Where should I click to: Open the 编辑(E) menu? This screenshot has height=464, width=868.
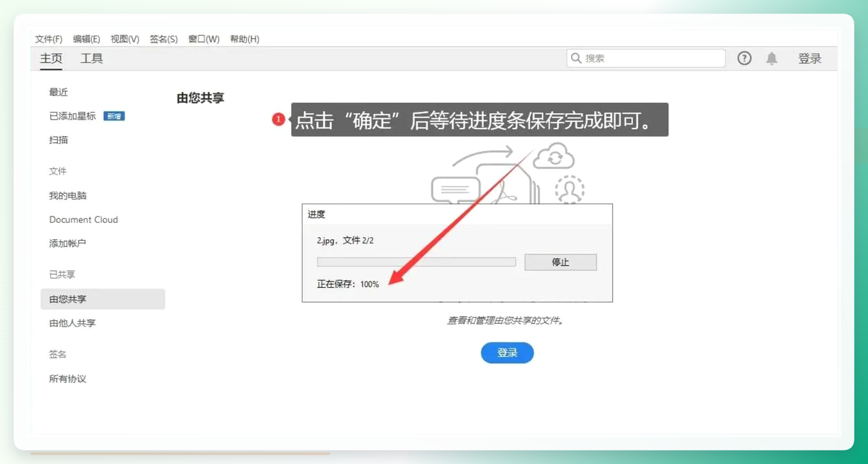coord(86,39)
